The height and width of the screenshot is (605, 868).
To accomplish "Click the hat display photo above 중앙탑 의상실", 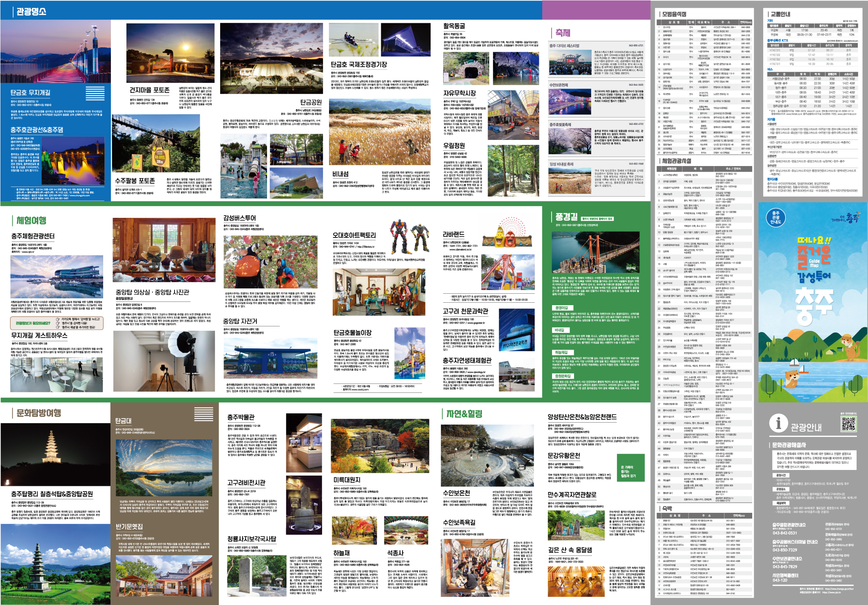I will pyautogui.click(x=164, y=250).
